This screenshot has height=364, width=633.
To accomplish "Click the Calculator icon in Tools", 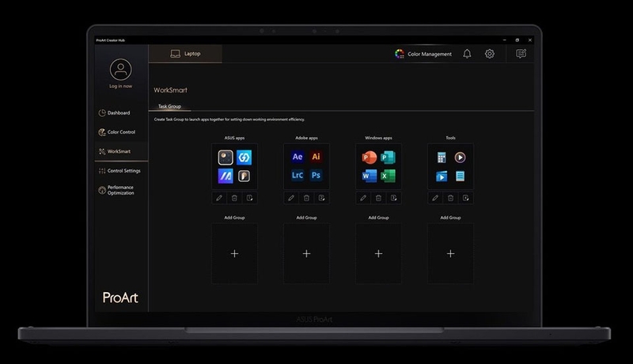I will (442, 157).
